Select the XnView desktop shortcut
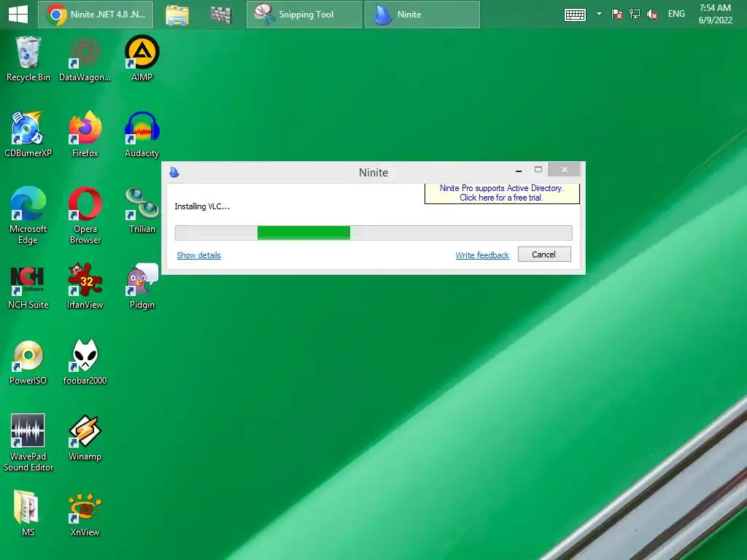Screen dimensions: 747x560 [x=85, y=514]
